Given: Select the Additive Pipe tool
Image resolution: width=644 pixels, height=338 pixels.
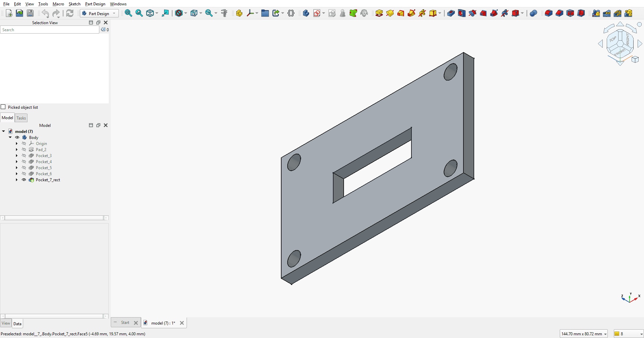Looking at the screenshot, I should (411, 13).
